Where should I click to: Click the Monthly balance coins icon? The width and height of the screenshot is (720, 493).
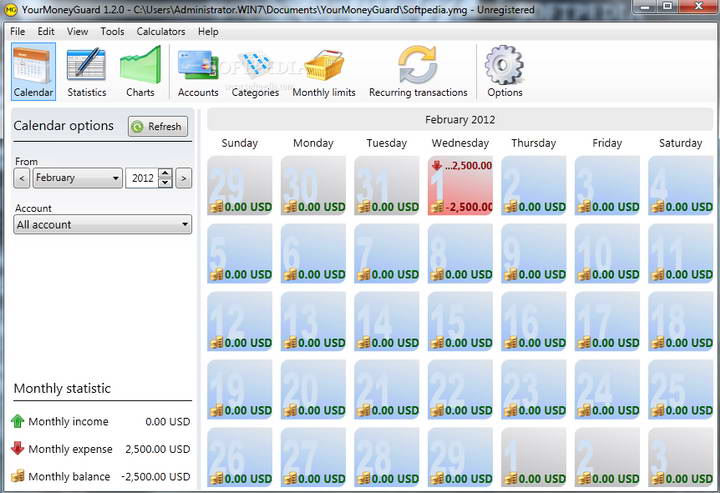coord(17,476)
